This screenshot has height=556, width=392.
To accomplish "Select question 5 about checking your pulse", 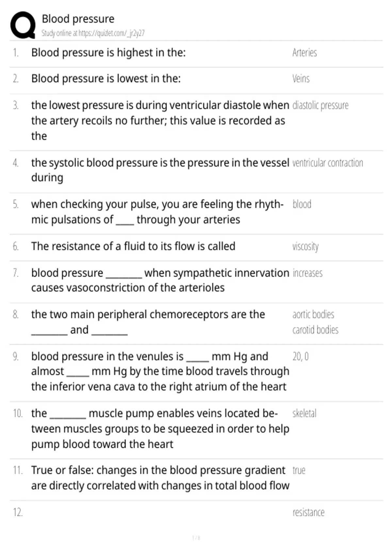I will [x=157, y=212].
